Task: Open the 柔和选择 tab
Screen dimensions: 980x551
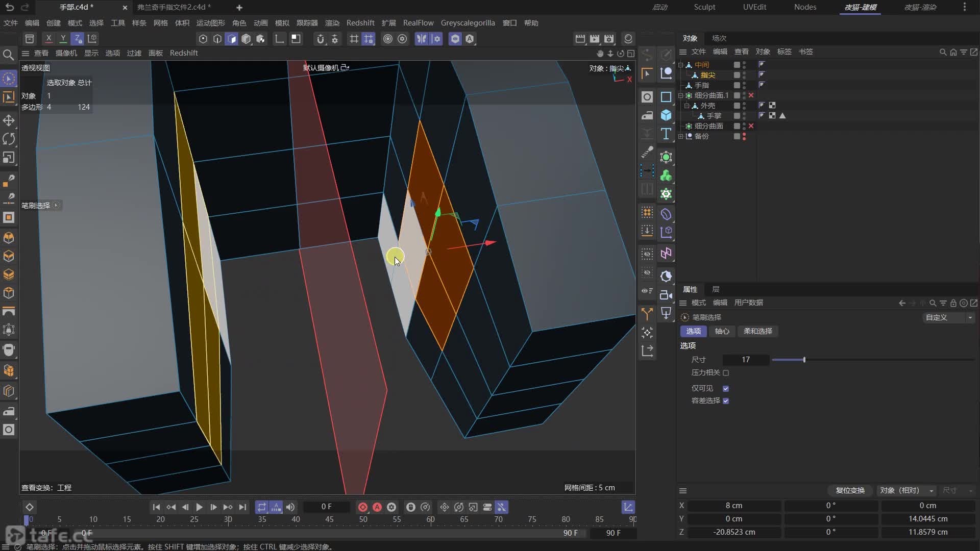Action: (757, 331)
